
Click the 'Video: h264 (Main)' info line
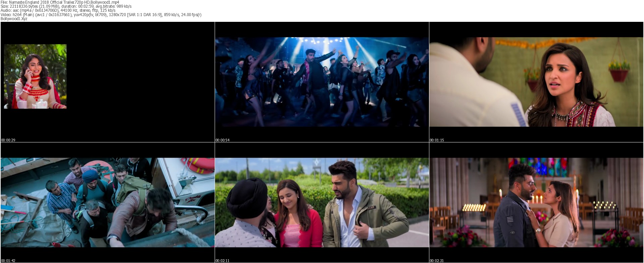tap(101, 15)
